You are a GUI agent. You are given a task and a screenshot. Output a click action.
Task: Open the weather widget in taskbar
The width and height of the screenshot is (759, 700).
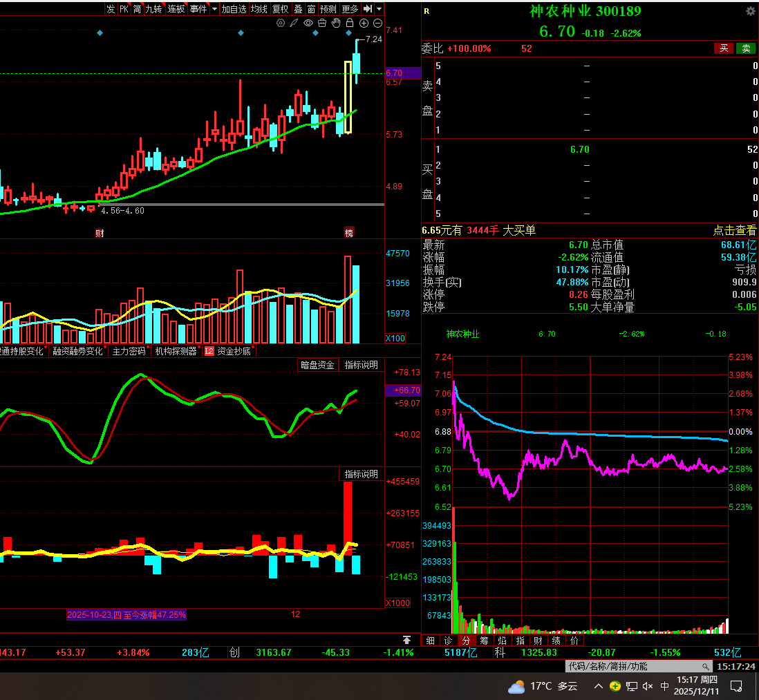pyautogui.click(x=543, y=686)
